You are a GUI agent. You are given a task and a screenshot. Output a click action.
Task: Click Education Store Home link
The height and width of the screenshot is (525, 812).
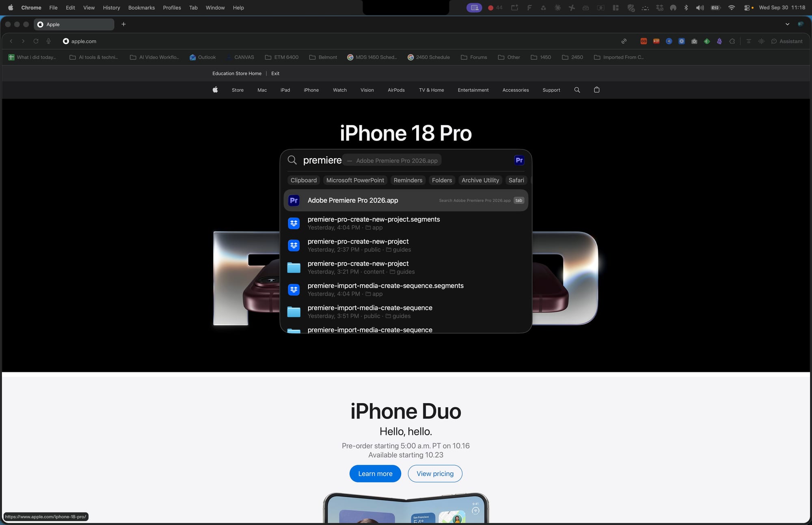[x=237, y=73]
